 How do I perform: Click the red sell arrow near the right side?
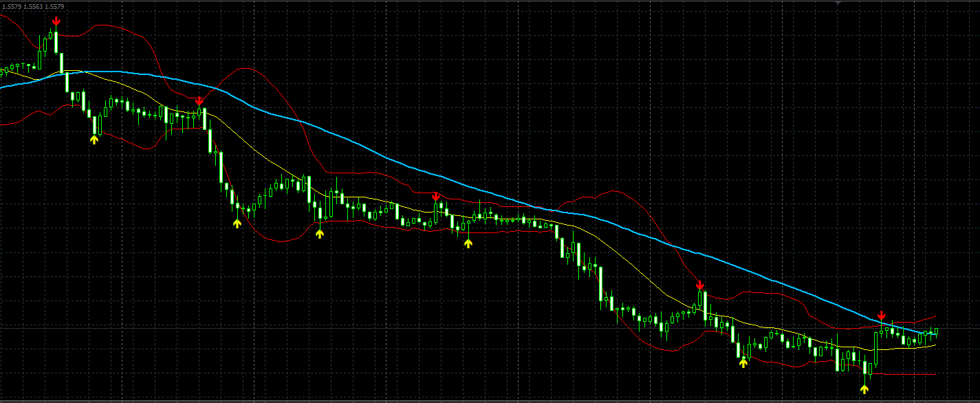pyautogui.click(x=701, y=285)
